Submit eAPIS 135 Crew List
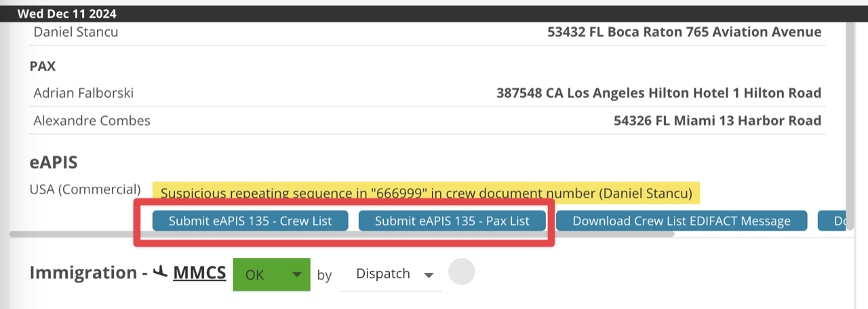Image resolution: width=868 pixels, height=309 pixels. point(250,221)
